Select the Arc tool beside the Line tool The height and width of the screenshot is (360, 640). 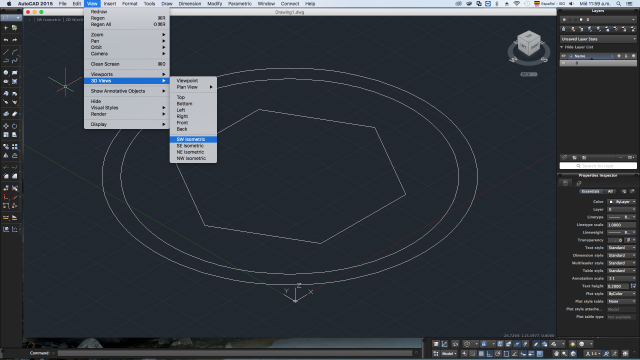click(x=15, y=52)
